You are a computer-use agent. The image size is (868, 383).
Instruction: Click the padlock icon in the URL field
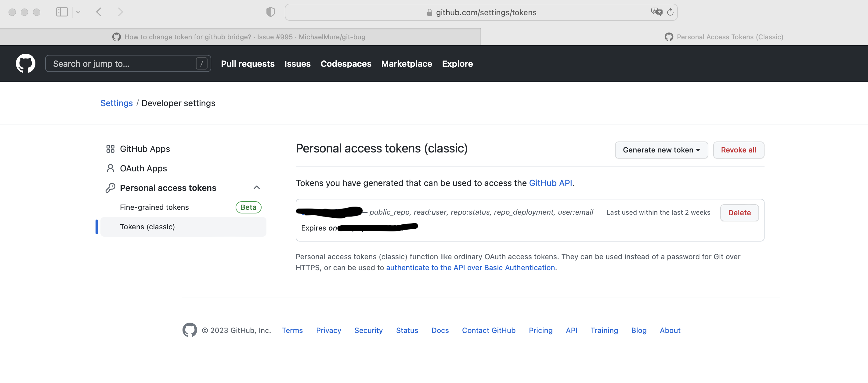click(429, 13)
